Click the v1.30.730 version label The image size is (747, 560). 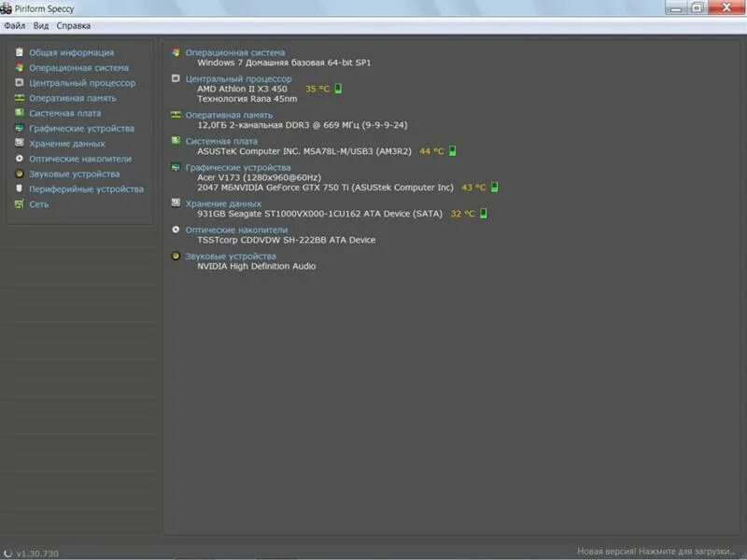point(37,553)
